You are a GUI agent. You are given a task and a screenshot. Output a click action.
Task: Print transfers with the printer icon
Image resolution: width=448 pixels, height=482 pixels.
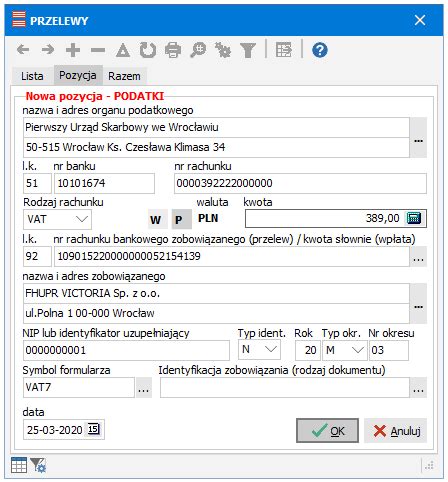[173, 50]
